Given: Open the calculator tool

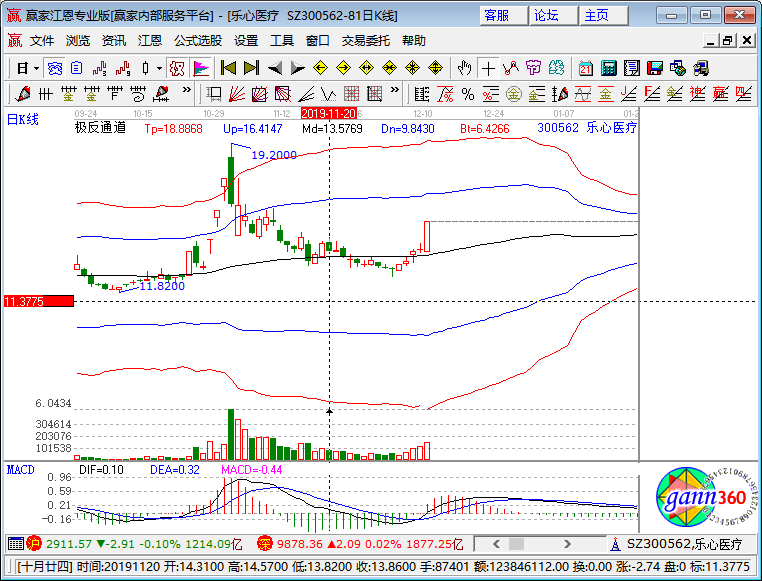Looking at the screenshot, I should pos(608,68).
